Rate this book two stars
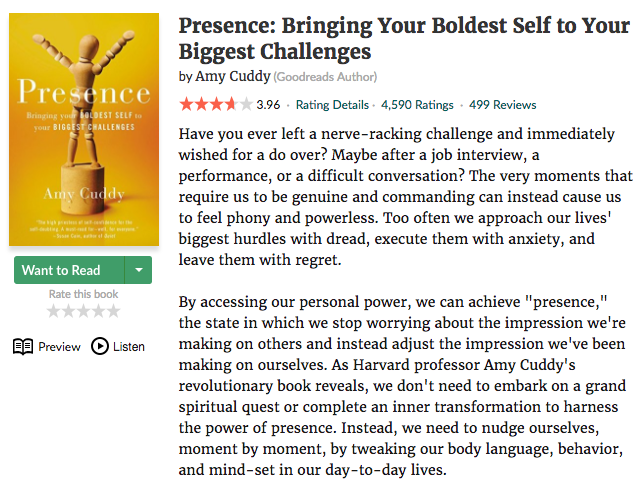The width and height of the screenshot is (642, 492). [69, 312]
